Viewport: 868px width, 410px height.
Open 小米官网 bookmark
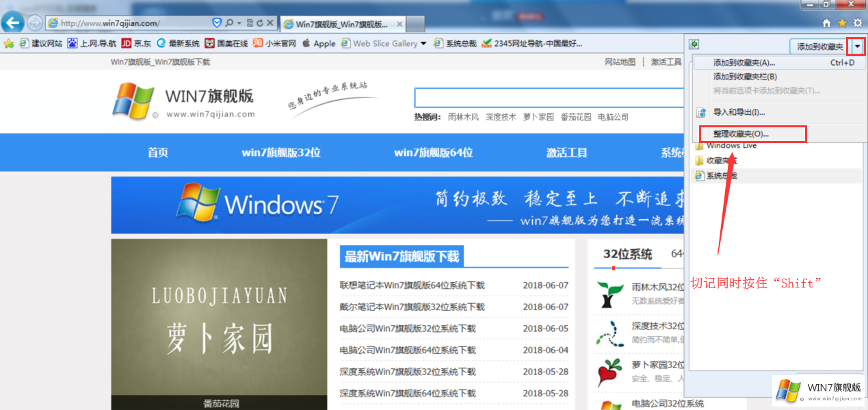click(274, 43)
